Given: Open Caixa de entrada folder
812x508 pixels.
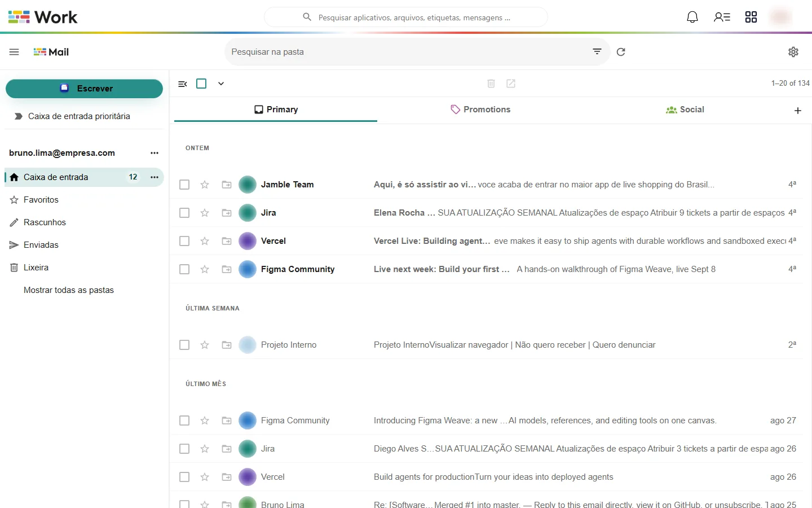Looking at the screenshot, I should click(84, 177).
